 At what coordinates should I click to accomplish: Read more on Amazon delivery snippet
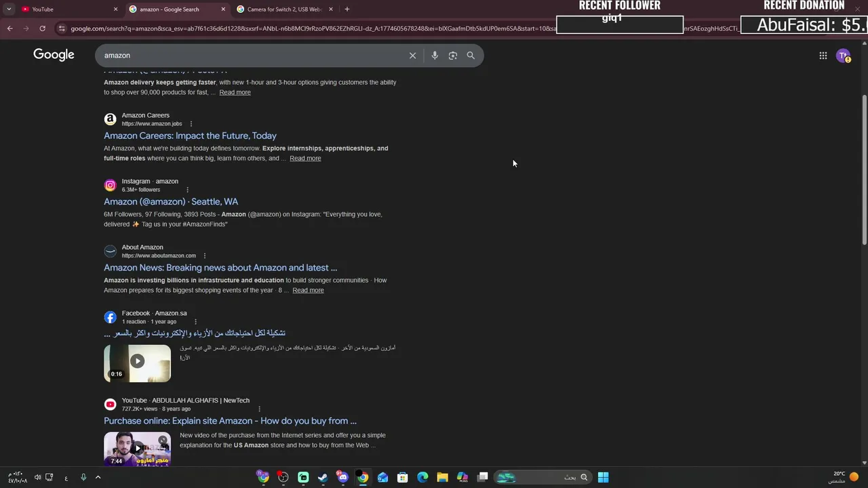coord(235,92)
